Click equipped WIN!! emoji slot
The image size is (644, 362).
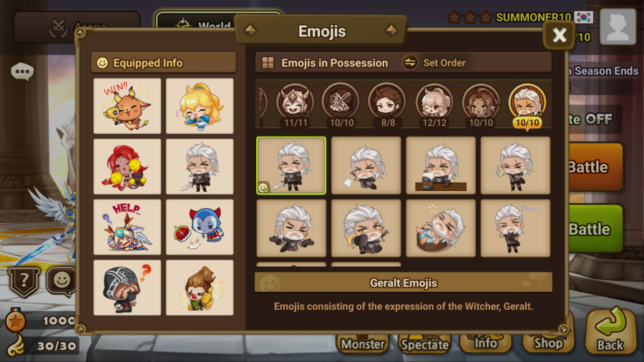pyautogui.click(x=127, y=106)
